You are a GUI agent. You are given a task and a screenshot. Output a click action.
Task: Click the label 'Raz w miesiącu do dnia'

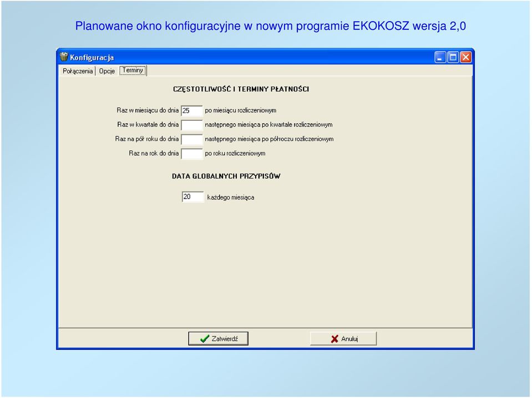point(148,110)
